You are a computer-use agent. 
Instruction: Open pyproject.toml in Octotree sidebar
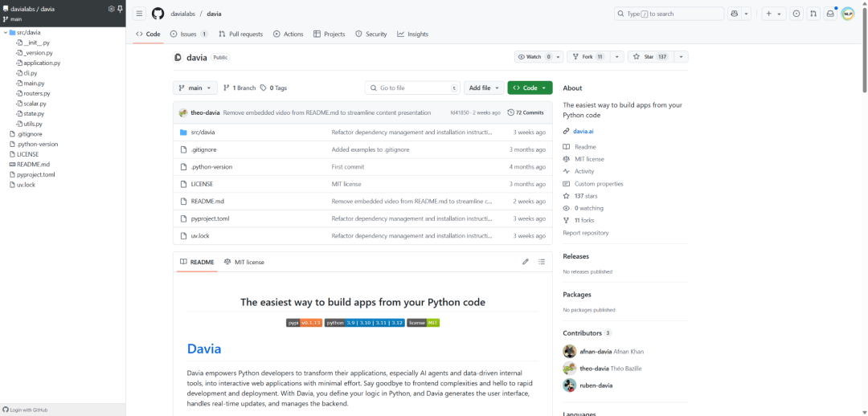pos(36,174)
